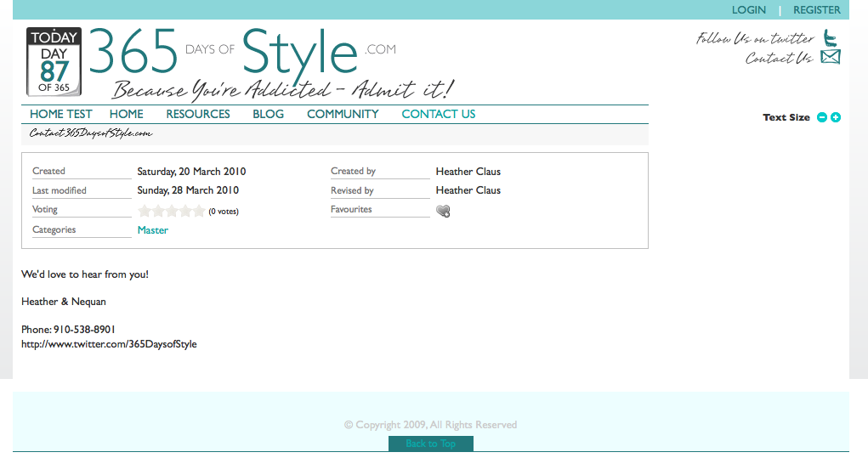Image resolution: width=868 pixels, height=458 pixels.
Task: Click 'We'd love to hear from you!' text
Action: coord(85,274)
